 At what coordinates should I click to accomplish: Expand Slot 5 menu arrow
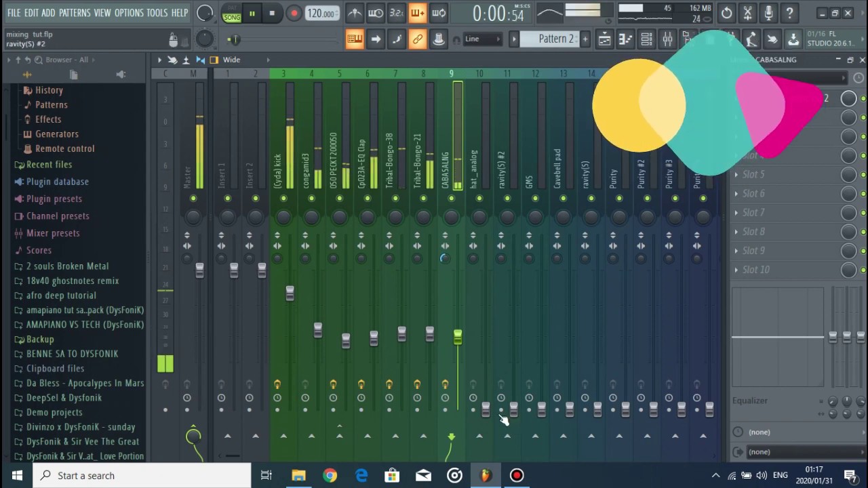tap(736, 175)
